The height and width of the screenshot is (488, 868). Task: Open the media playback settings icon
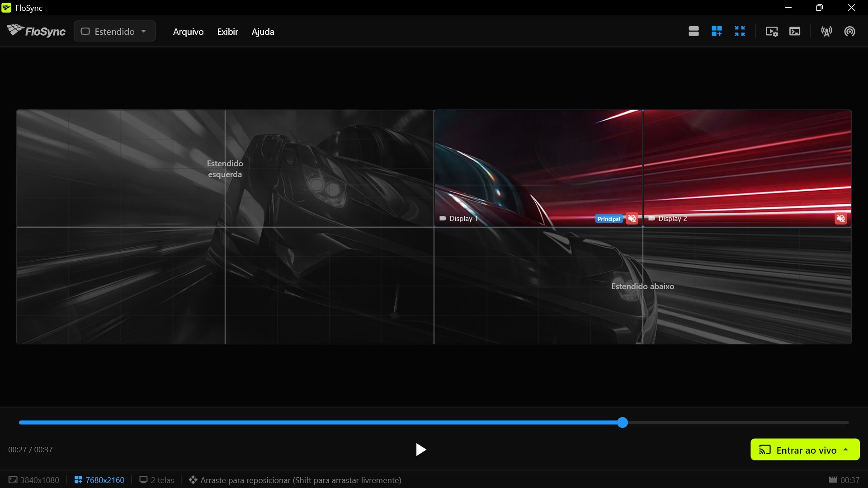coord(772,31)
